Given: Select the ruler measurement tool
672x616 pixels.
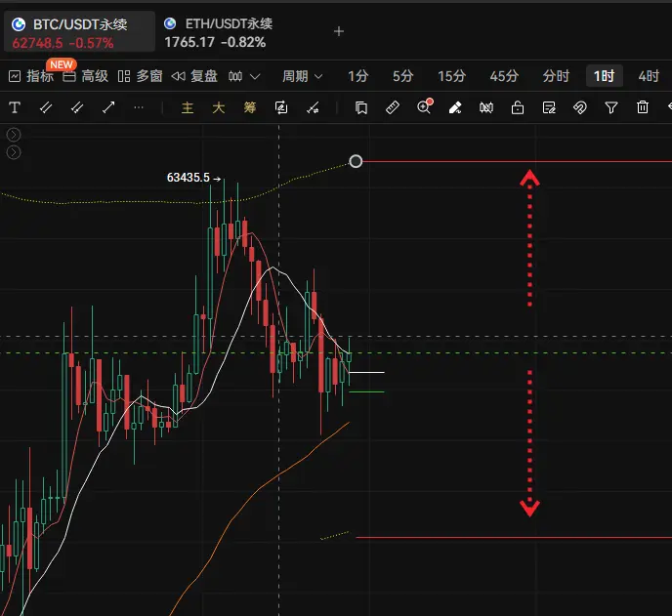Looking at the screenshot, I should point(393,107).
